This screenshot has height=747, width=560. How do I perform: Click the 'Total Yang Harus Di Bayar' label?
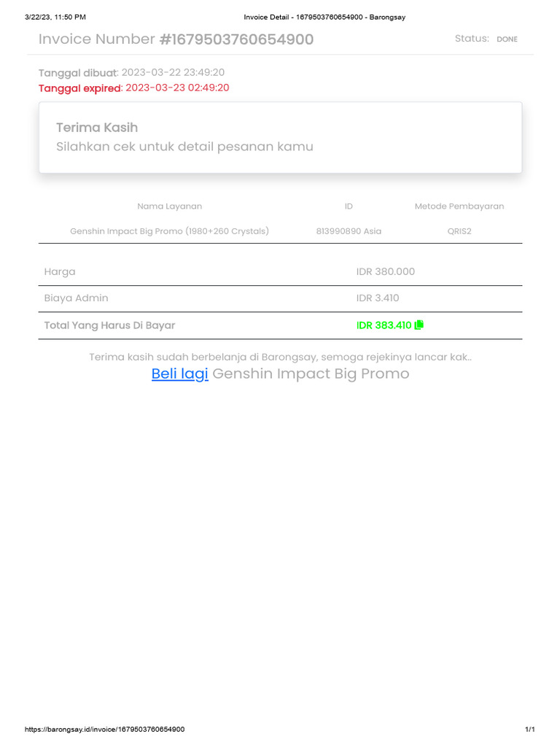point(109,325)
